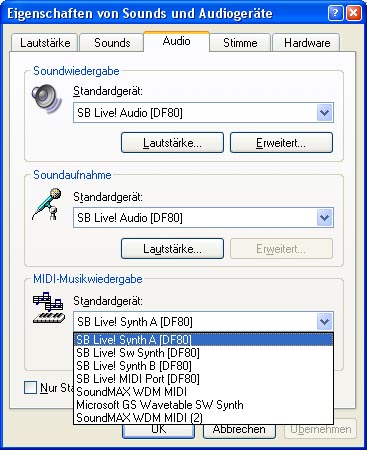Cancel with the Abbrechen button
The image size is (367, 450).
[239, 430]
